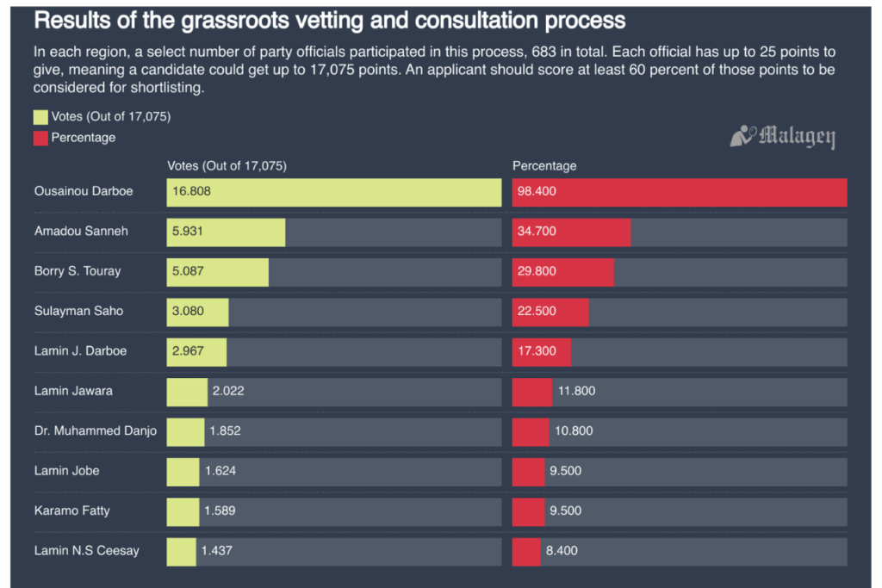The width and height of the screenshot is (882, 588).
Task: Click Borry S. Touray's name label
Action: pos(78,271)
